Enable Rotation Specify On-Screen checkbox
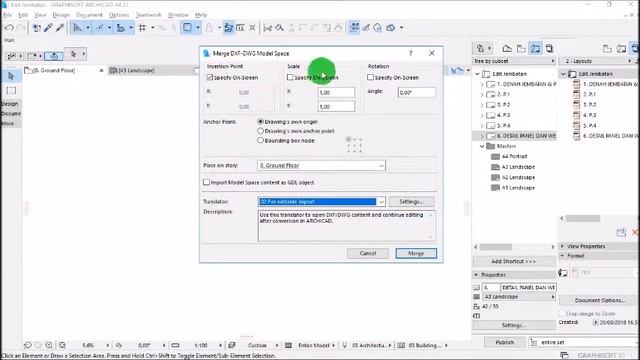Screen dimensions: 640x360 370,77
